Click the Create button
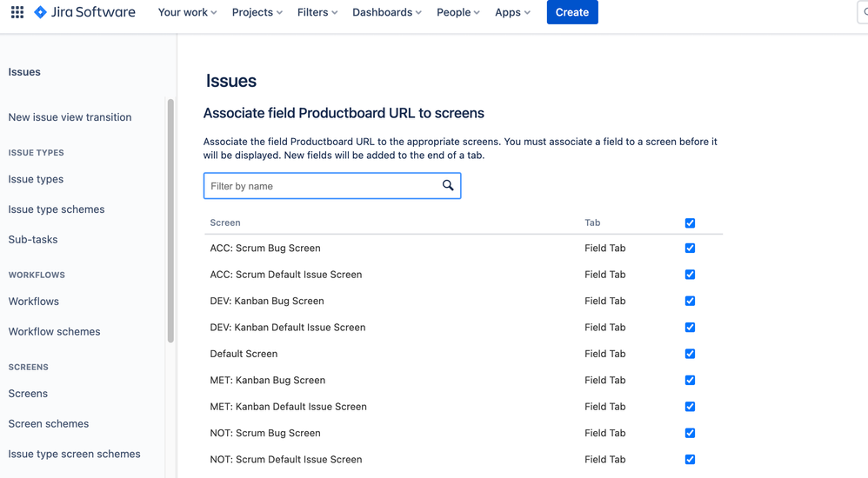868x478 pixels. (x=572, y=12)
